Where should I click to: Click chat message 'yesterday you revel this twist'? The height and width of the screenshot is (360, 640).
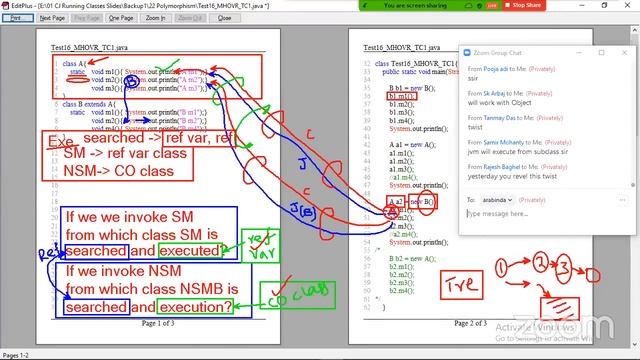(x=512, y=176)
